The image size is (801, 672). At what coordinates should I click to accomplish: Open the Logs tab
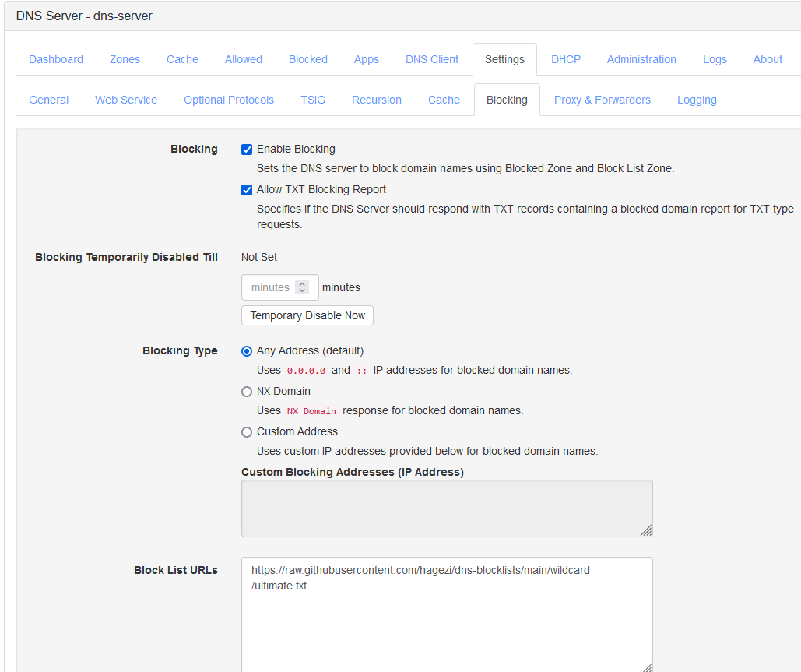[715, 59]
